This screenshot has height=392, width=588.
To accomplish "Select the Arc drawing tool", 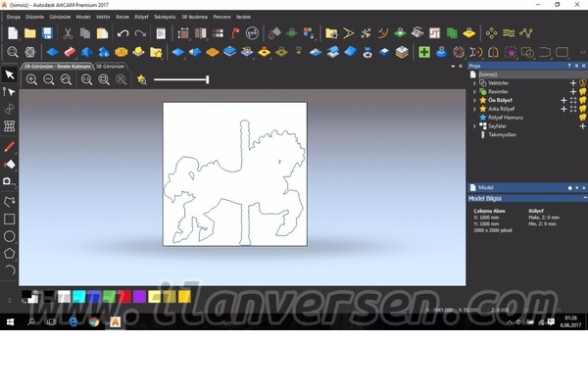I will (10, 269).
